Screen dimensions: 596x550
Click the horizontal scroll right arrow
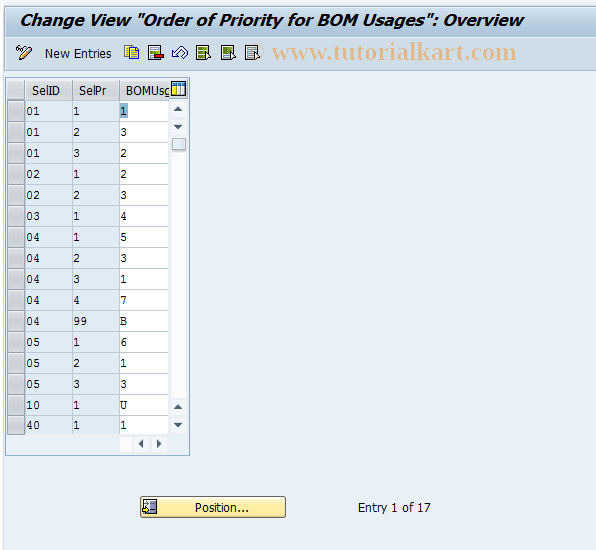[159, 444]
